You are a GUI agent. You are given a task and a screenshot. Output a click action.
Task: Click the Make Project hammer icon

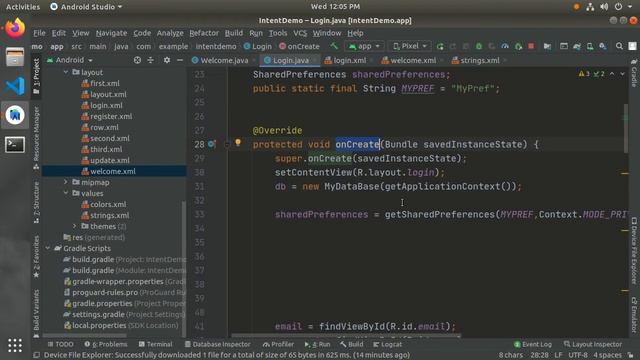coord(334,46)
